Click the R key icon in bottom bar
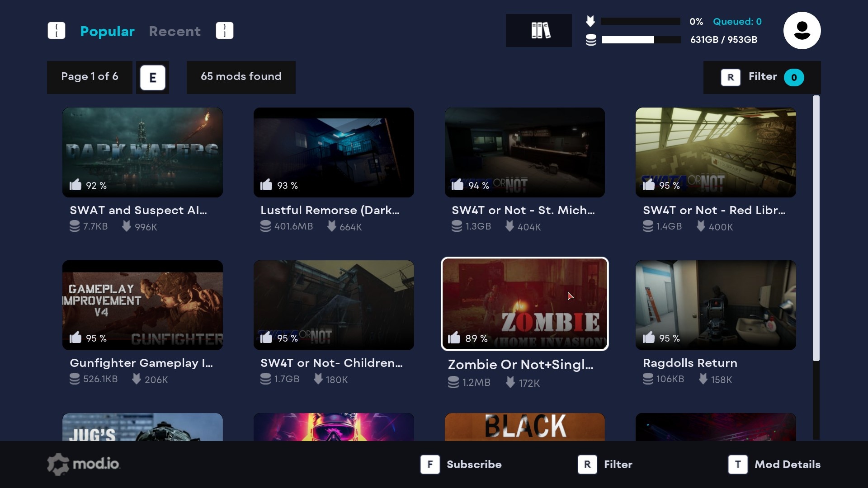Viewport: 868px width, 488px height. click(x=587, y=465)
